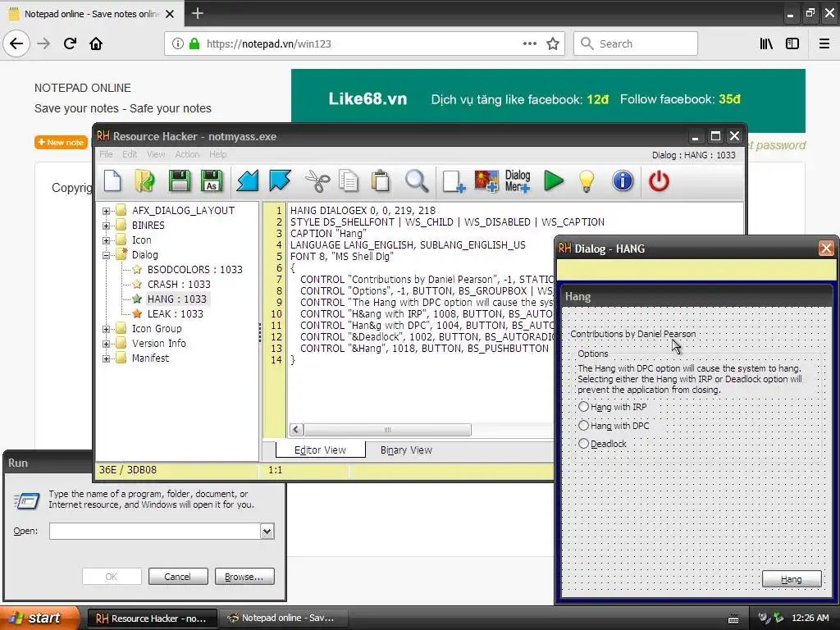The height and width of the screenshot is (630, 840).
Task: Click the New blank script icon
Action: coord(112,181)
